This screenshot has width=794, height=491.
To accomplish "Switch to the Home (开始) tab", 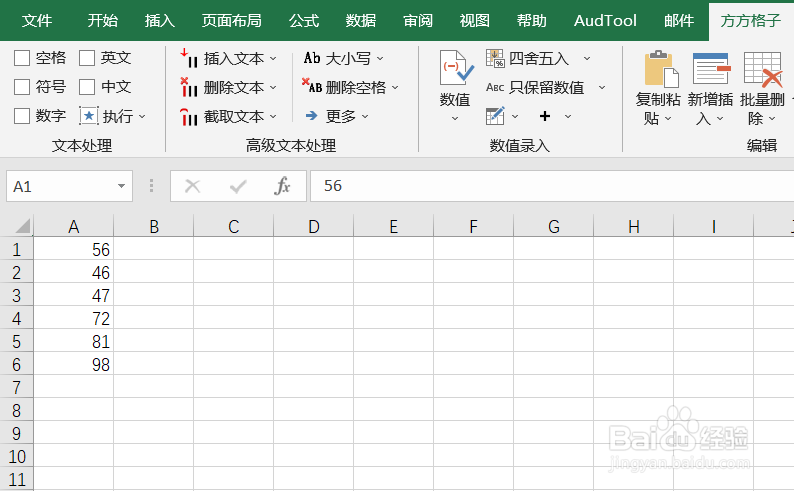I will tap(102, 20).
